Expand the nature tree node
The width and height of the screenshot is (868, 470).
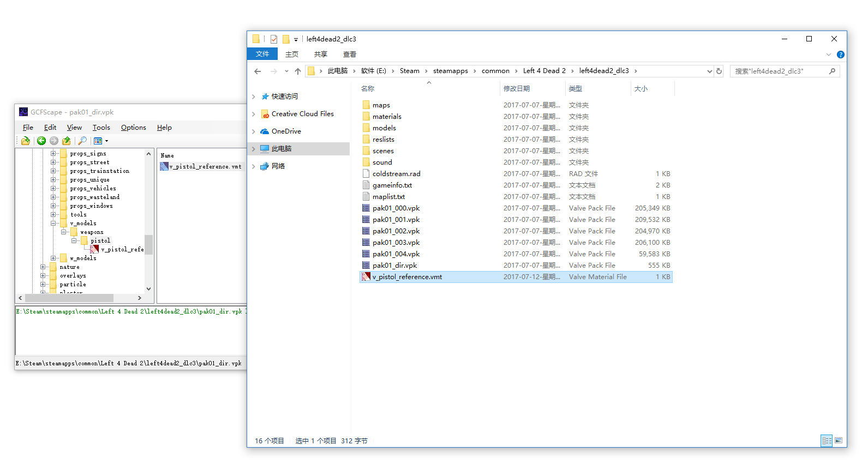pos(43,267)
